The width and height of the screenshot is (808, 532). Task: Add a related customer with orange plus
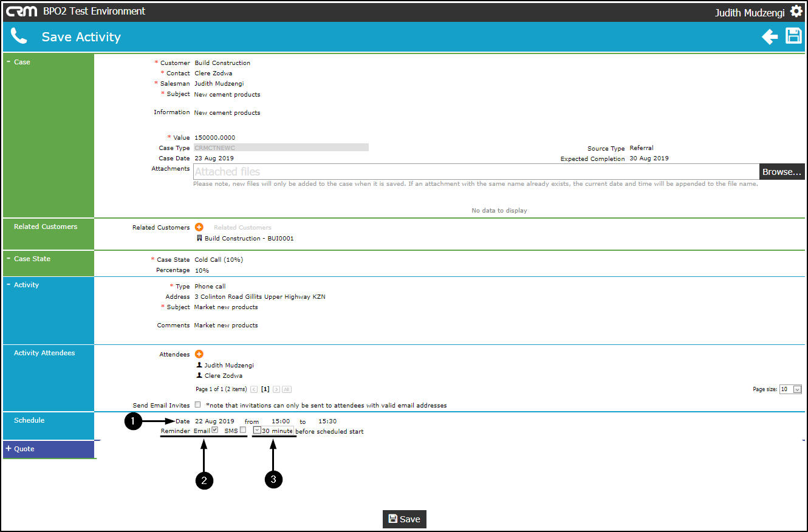click(x=199, y=227)
